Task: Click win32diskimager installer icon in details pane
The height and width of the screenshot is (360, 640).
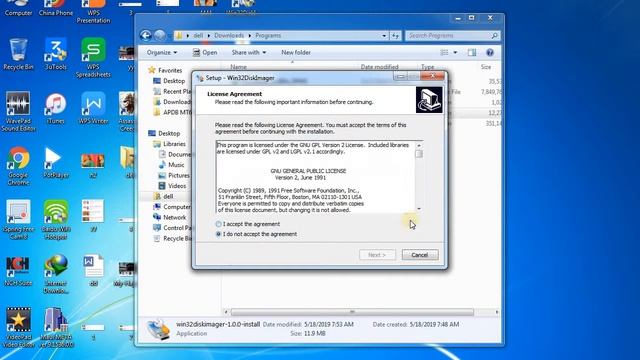Action: click(158, 329)
